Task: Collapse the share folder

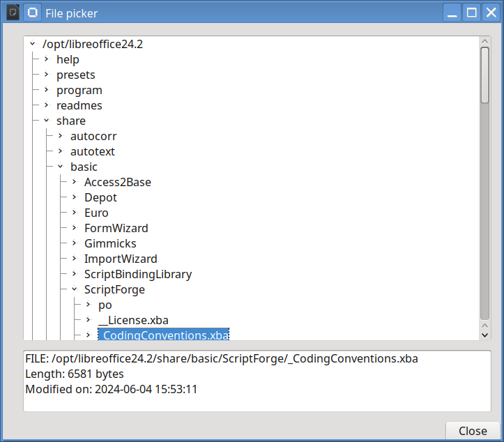Action: [x=47, y=120]
